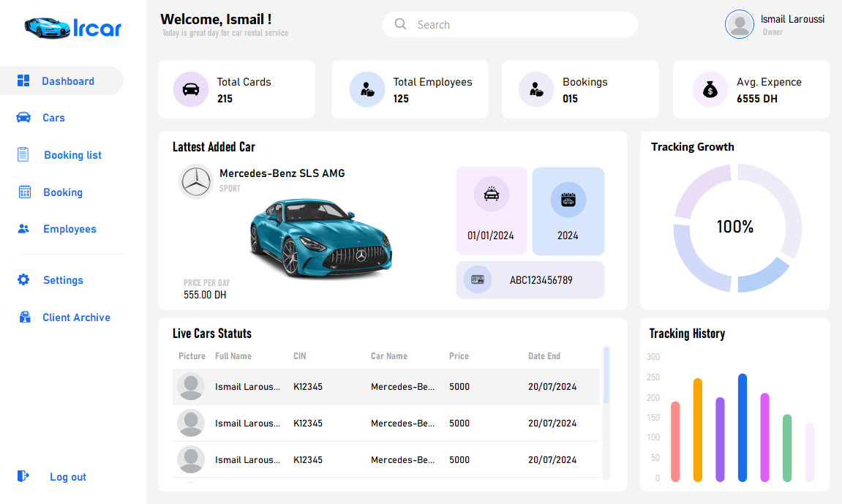Go to the Cars page
Screen dimensions: 842x504
[53, 118]
